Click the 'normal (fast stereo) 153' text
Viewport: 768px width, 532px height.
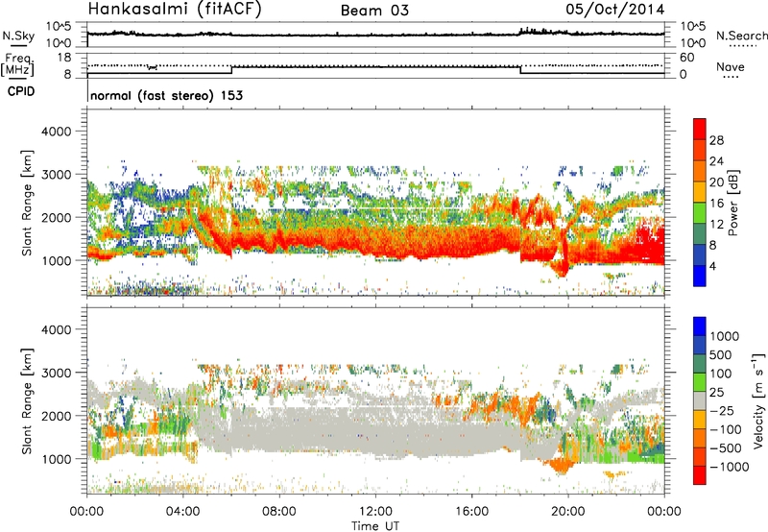[166, 95]
